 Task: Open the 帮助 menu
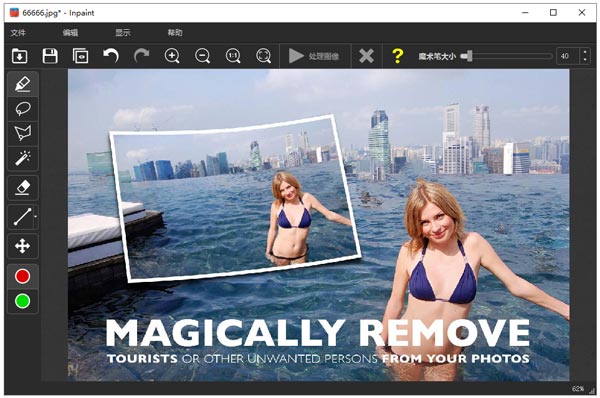(x=175, y=33)
